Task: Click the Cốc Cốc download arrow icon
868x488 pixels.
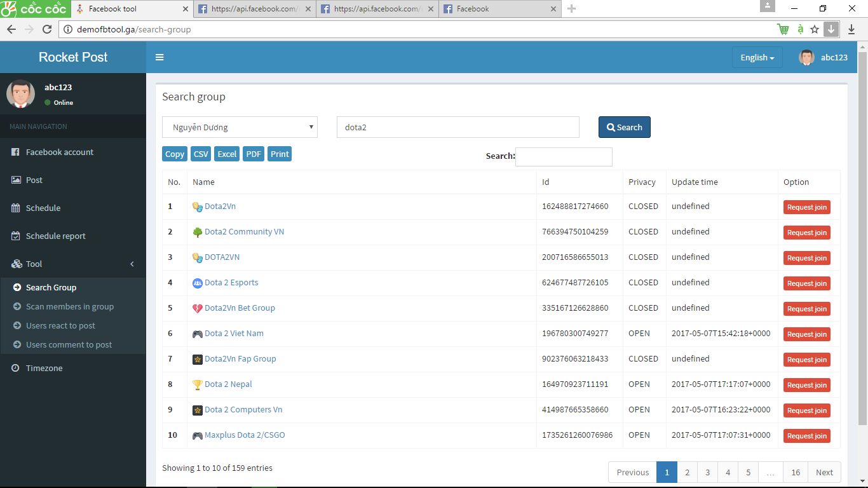Action: (x=831, y=29)
